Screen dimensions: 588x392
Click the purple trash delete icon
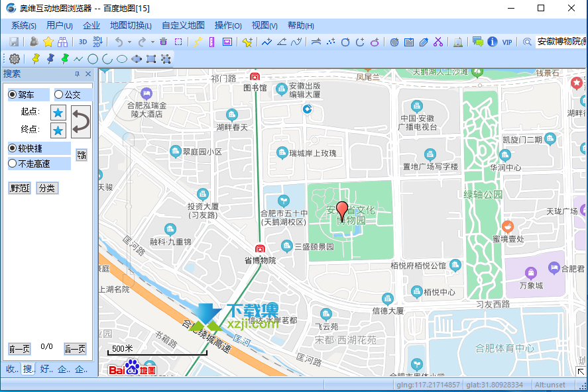click(x=163, y=42)
